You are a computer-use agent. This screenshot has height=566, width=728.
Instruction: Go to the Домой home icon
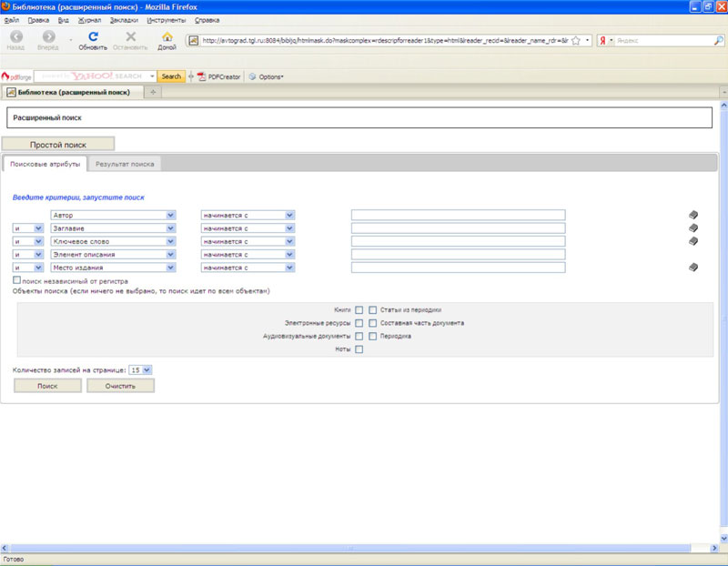pos(167,36)
